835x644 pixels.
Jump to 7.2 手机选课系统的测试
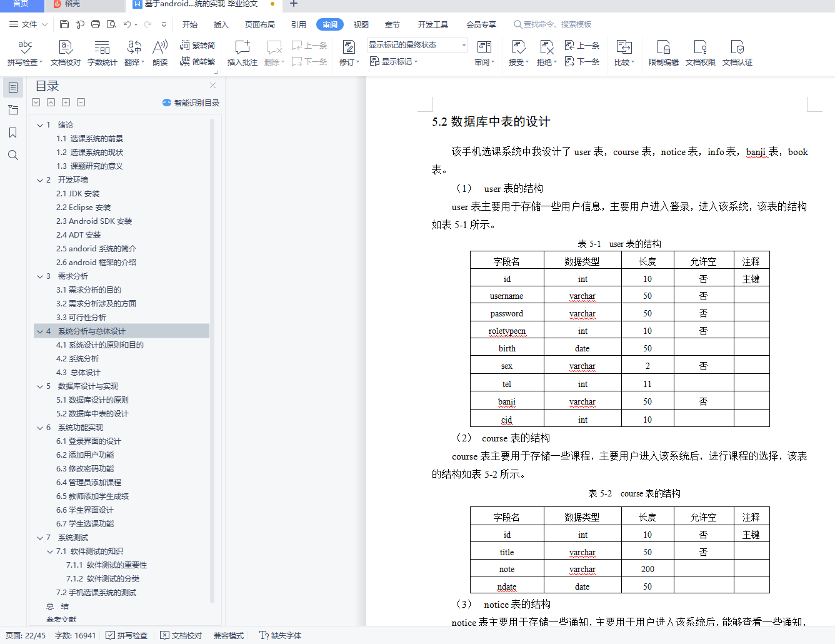pyautogui.click(x=96, y=593)
